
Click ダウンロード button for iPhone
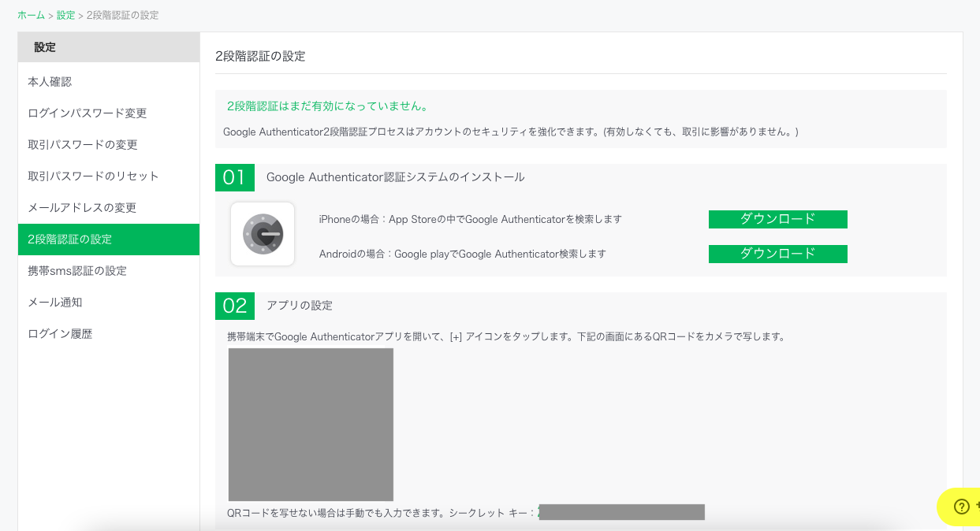(x=778, y=219)
